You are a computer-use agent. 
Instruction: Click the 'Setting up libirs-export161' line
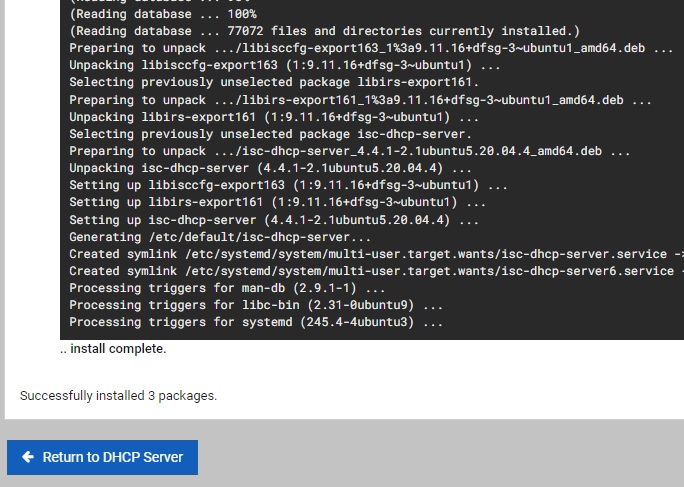[277, 202]
